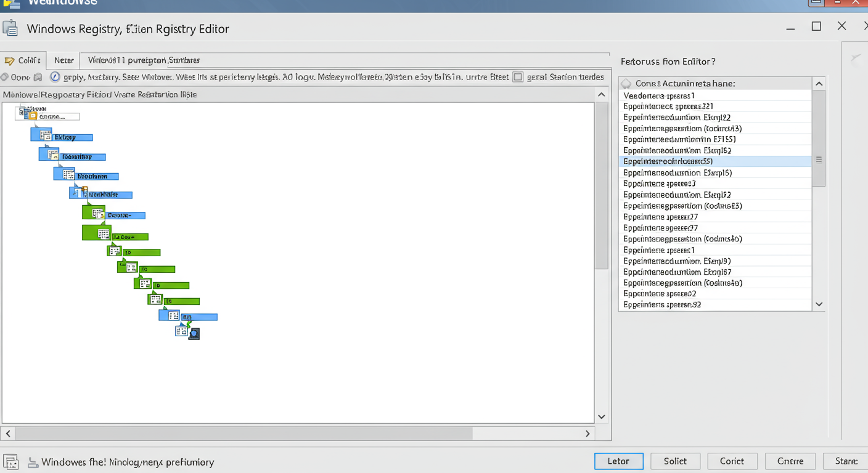The width and height of the screenshot is (868, 473).
Task: Click the Letor button
Action: point(619,461)
